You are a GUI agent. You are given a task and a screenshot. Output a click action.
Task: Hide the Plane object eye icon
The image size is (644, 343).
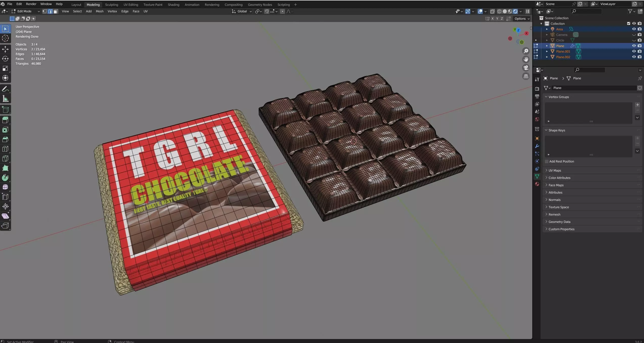pyautogui.click(x=634, y=46)
